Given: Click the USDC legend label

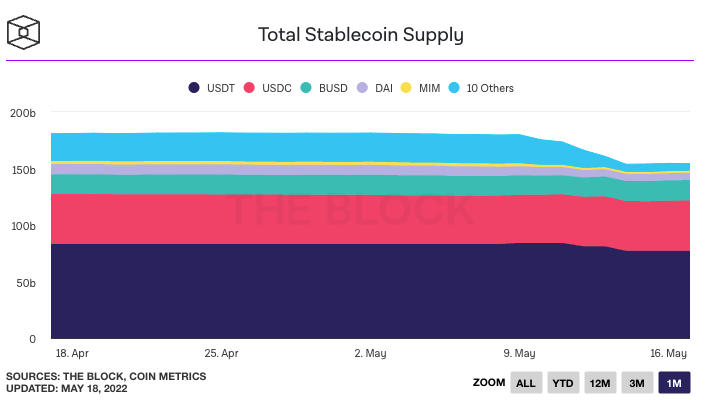Looking at the screenshot, I should [x=277, y=88].
